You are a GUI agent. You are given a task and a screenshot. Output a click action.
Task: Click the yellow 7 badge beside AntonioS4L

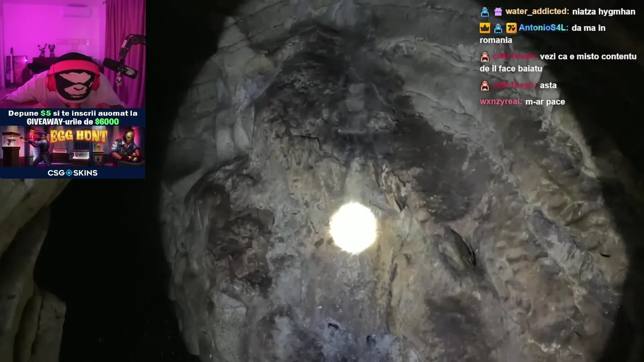click(x=511, y=28)
